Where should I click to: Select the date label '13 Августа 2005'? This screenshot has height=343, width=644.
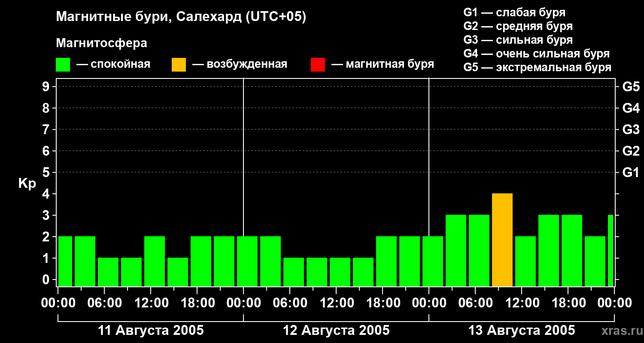pos(522,331)
